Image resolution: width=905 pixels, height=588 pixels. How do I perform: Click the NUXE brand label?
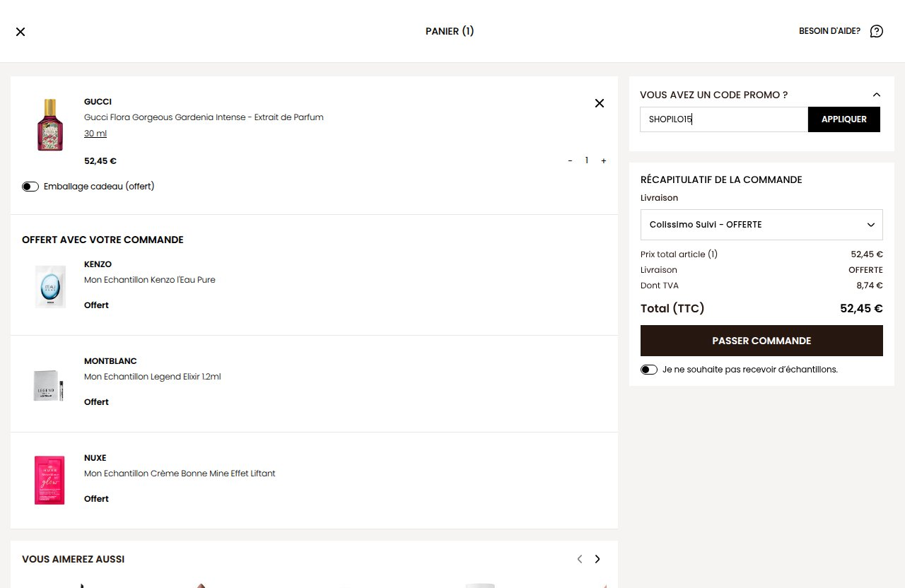[95, 458]
